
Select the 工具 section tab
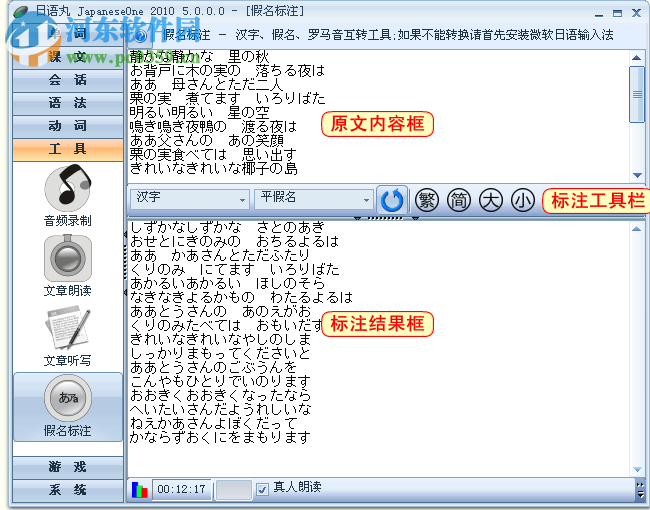pos(68,149)
